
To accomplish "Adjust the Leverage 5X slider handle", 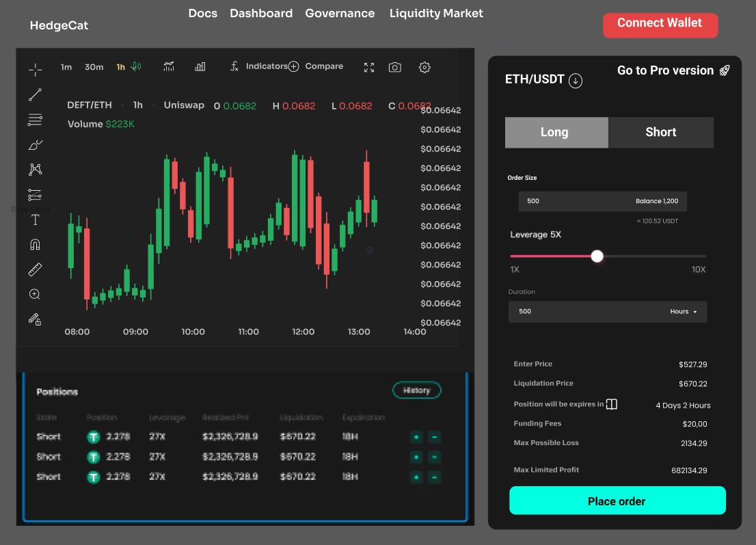I will click(x=597, y=256).
